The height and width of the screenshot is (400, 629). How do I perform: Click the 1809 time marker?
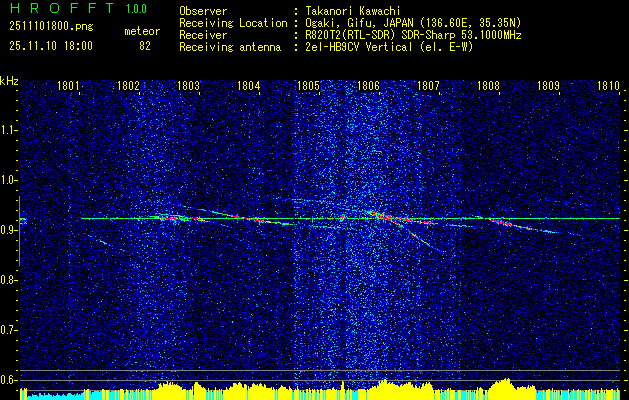549,85
